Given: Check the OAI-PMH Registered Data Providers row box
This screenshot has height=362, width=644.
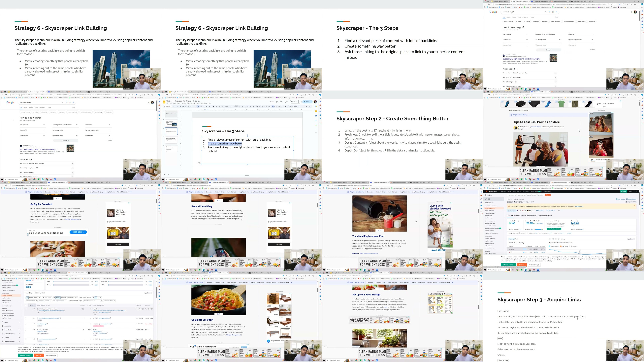Looking at the screenshot, I should [26, 309].
